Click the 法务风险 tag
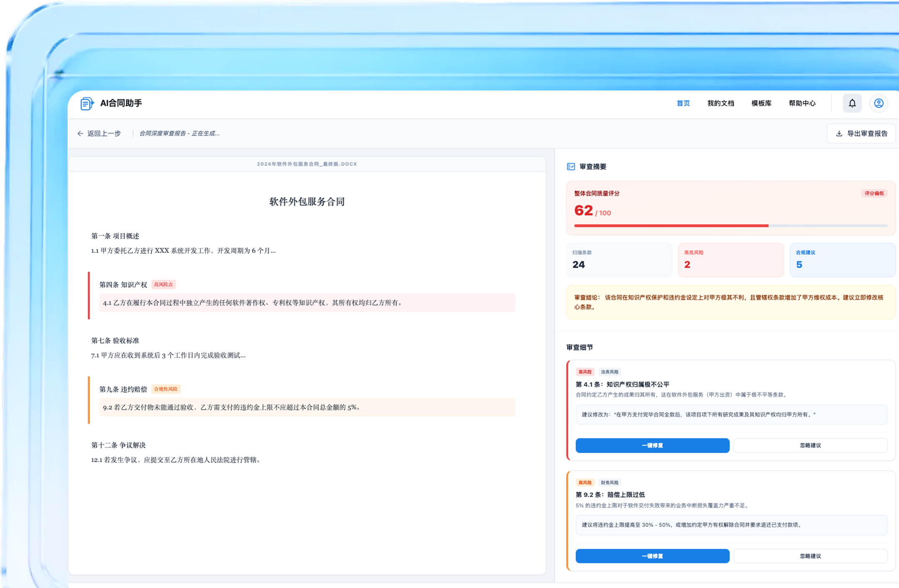899x588 pixels. (x=609, y=372)
